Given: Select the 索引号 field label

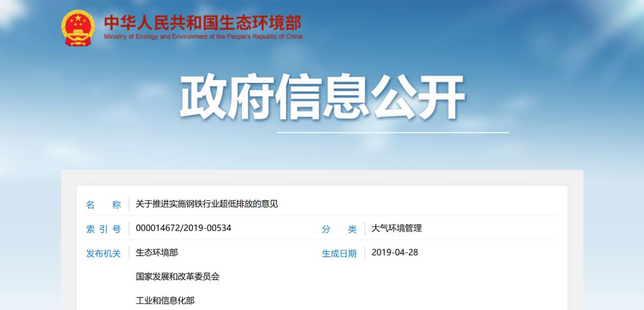Looking at the screenshot, I should coord(104,229).
